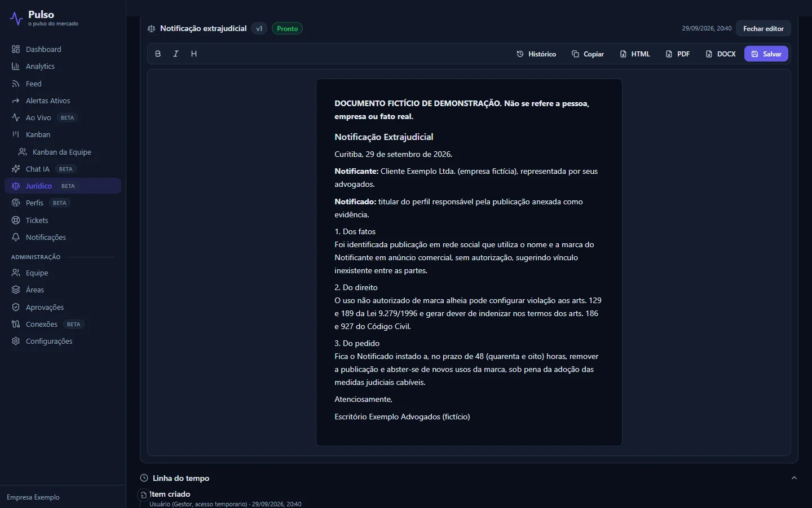
Task: Go to the Feed section
Action: pos(63,84)
